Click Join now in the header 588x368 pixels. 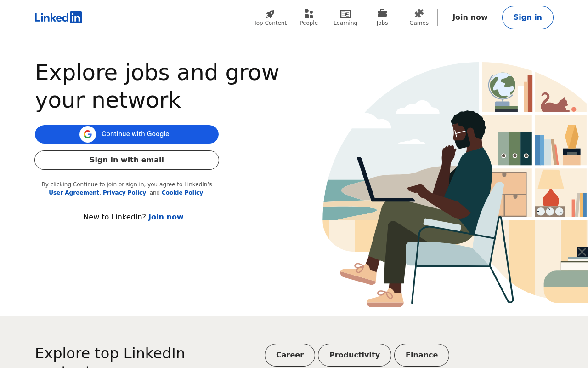click(x=470, y=17)
